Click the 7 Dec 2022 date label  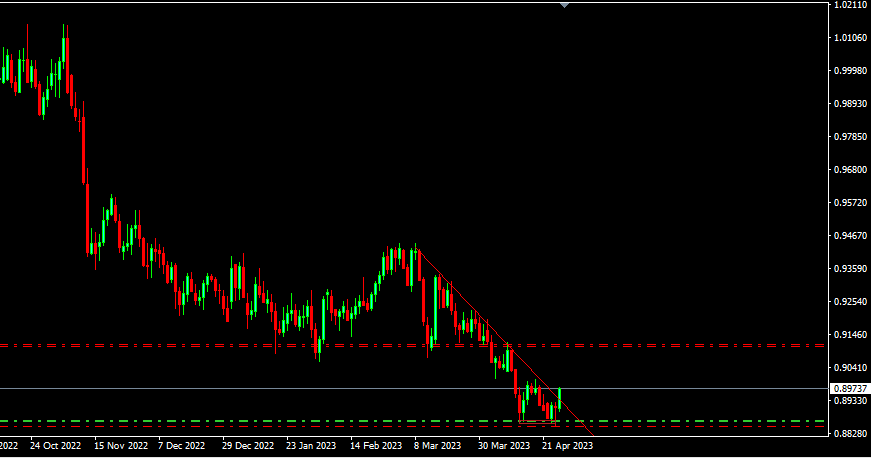point(182,446)
